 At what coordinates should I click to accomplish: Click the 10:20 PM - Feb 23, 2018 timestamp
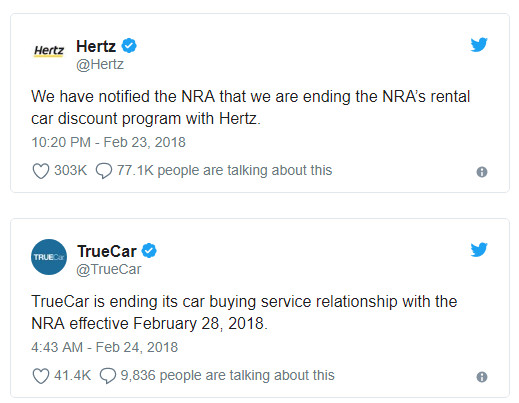point(108,142)
